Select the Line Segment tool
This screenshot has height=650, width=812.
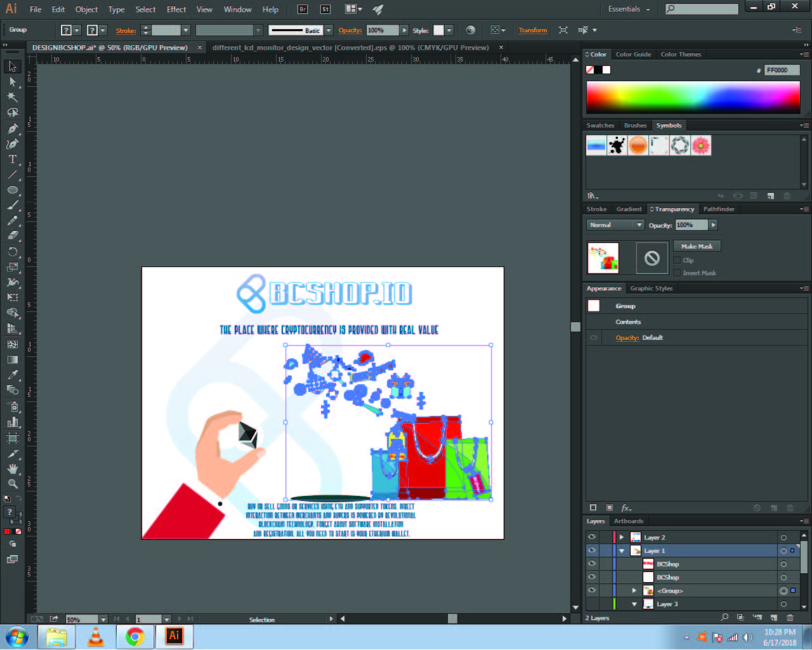click(13, 174)
